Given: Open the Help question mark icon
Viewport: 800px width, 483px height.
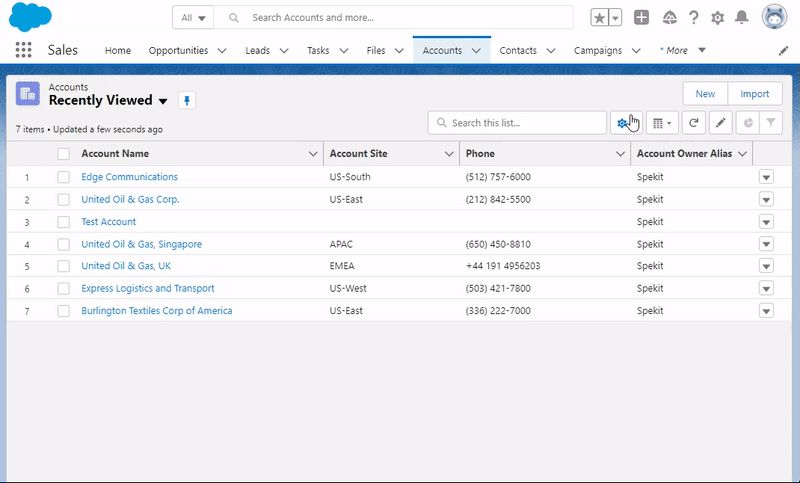Looking at the screenshot, I should click(x=693, y=18).
